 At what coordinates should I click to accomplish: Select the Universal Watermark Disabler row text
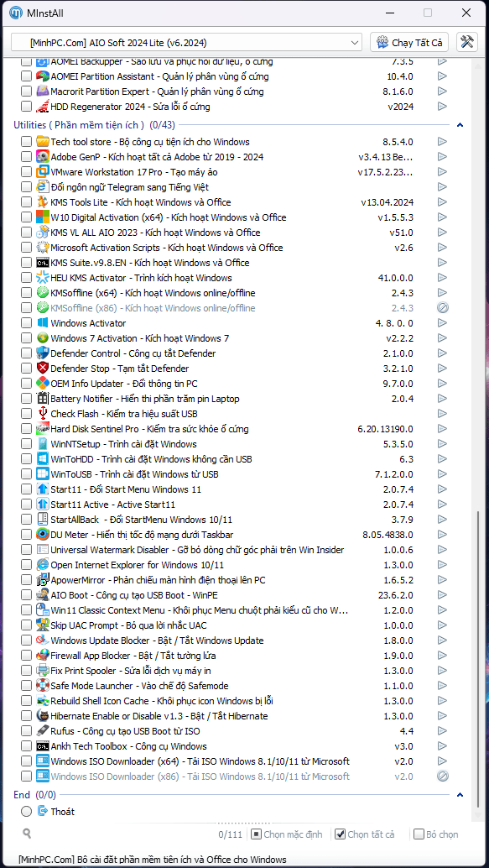click(x=197, y=550)
